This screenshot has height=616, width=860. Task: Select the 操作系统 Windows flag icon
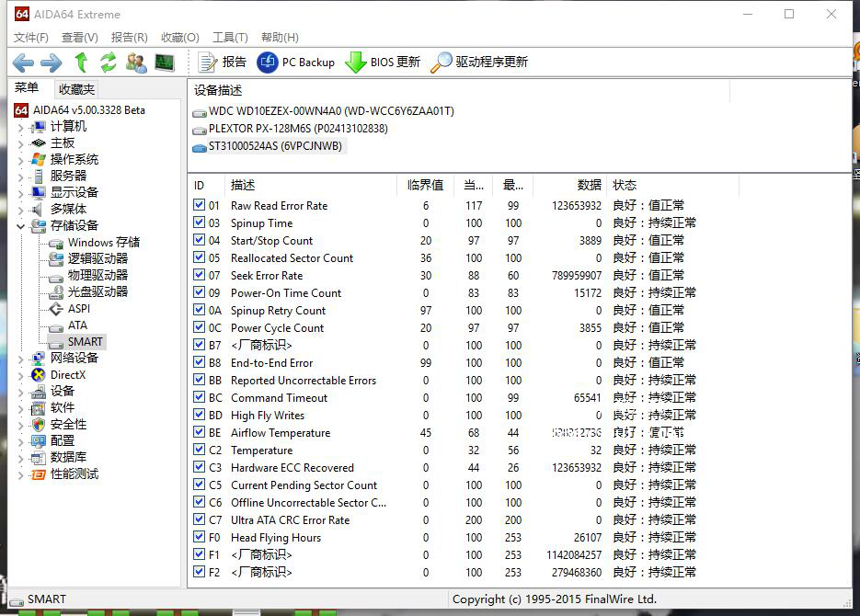[38, 159]
